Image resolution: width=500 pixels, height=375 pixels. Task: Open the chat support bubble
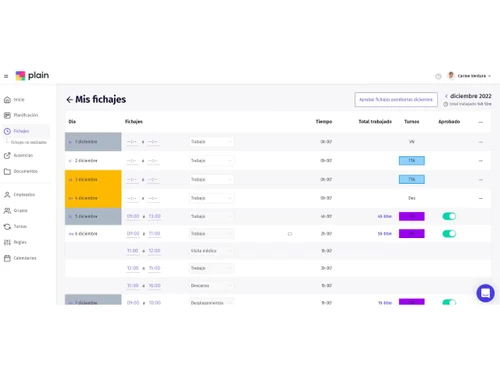(485, 293)
